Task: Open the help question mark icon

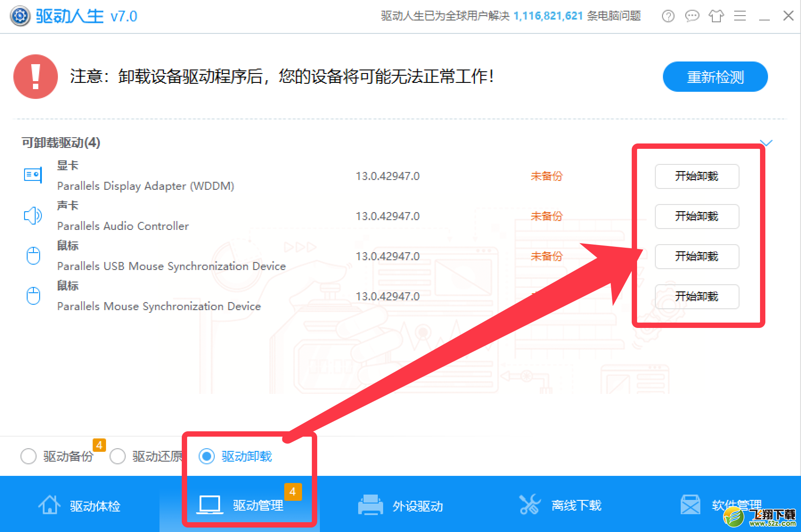Action: pos(668,16)
